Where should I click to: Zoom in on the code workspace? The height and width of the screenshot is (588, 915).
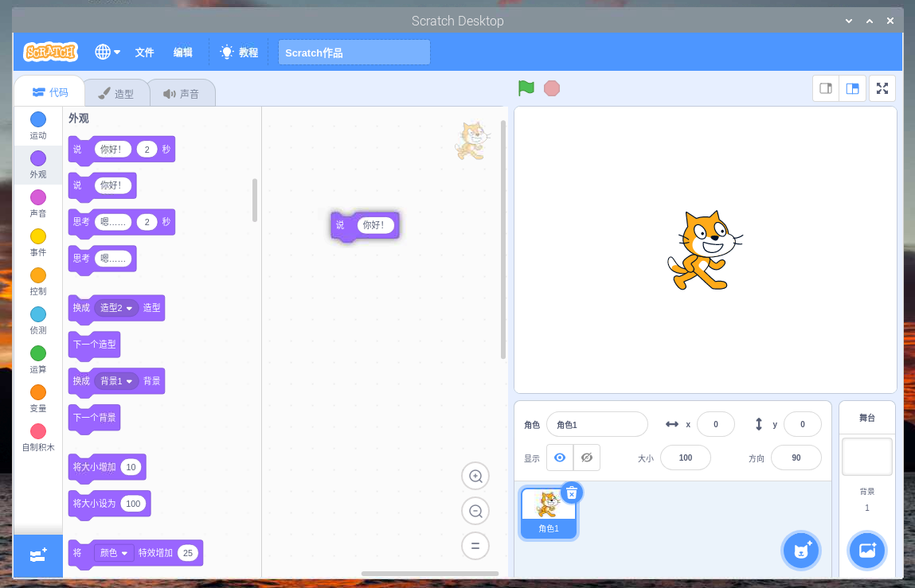pos(475,476)
